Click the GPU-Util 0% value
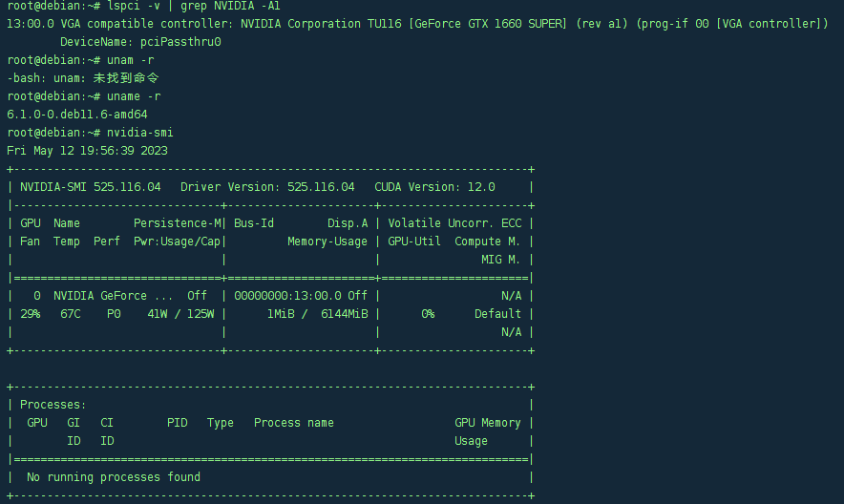The width and height of the screenshot is (844, 504). click(428, 314)
